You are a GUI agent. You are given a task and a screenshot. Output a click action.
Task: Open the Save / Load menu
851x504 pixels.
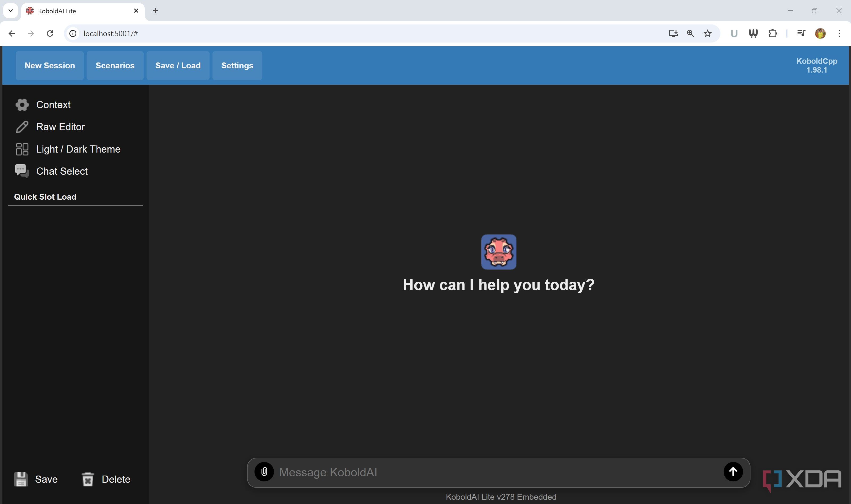178,66
